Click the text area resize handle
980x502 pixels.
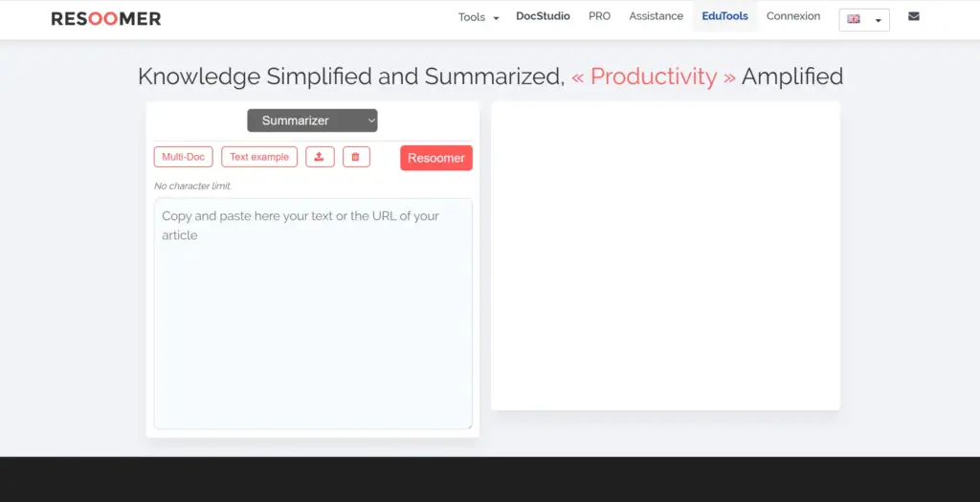tap(468, 425)
